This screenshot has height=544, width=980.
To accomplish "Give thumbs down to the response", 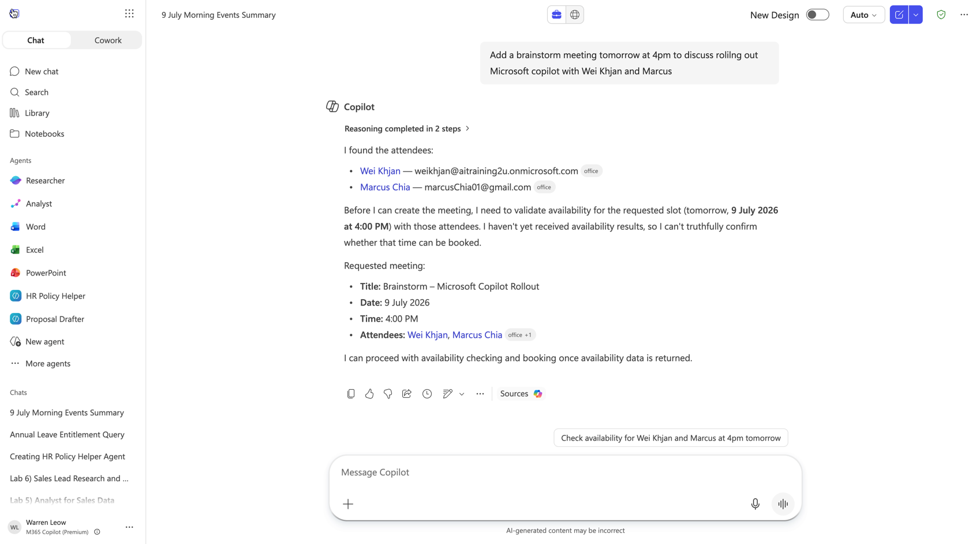I will coord(388,394).
